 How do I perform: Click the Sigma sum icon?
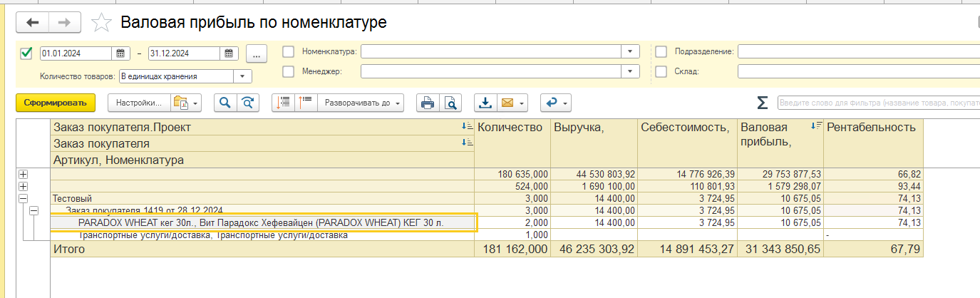[x=762, y=103]
